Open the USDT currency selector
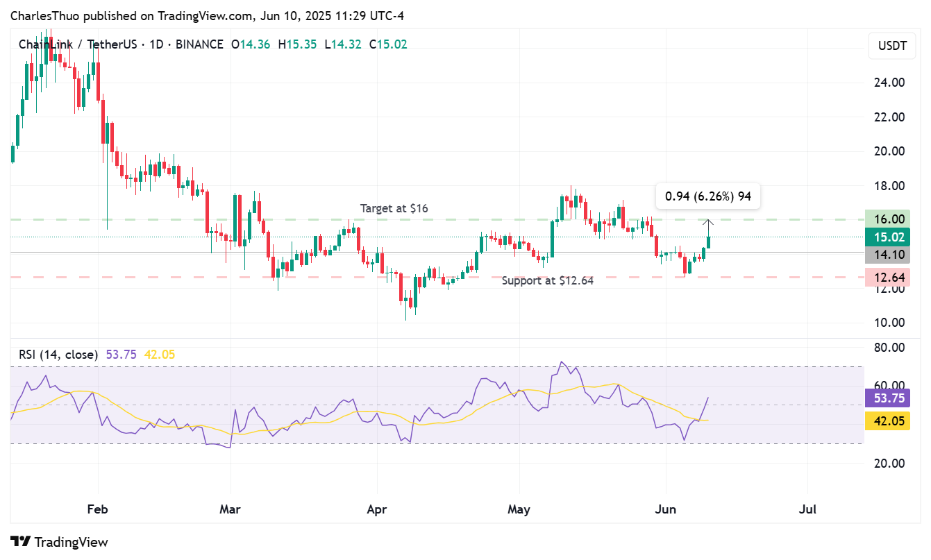 pyautogui.click(x=891, y=46)
